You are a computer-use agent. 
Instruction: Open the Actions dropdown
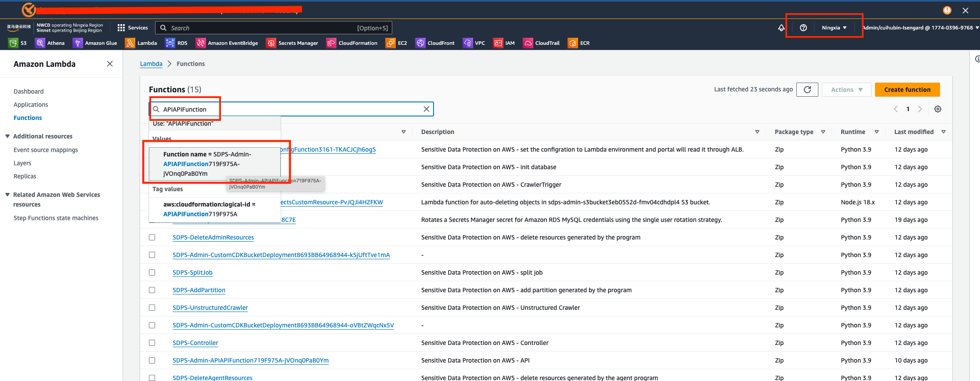846,90
